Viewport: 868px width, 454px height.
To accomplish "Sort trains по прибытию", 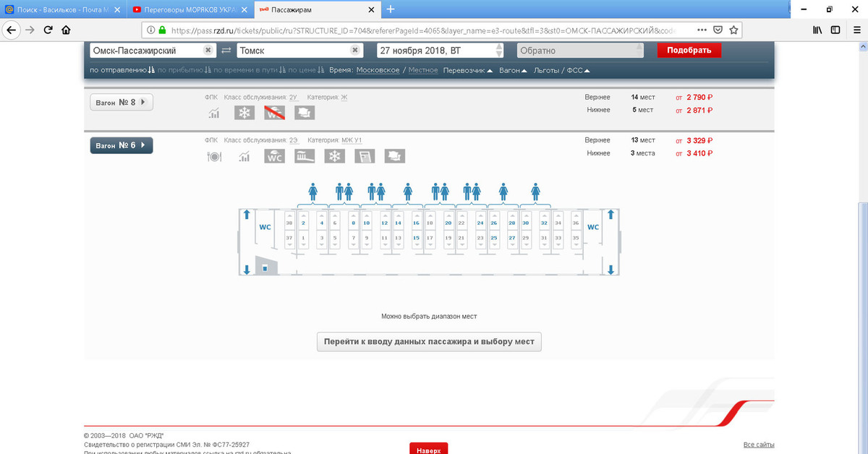I will [184, 70].
